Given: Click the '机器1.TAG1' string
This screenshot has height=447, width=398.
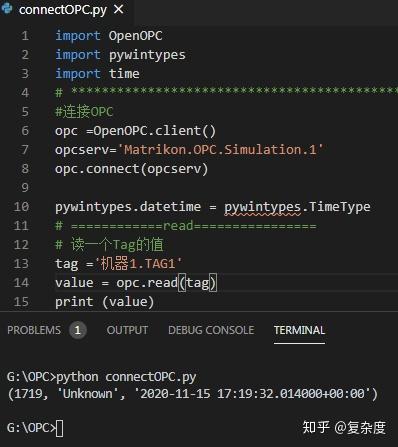Looking at the screenshot, I should pyautogui.click(x=139, y=264).
